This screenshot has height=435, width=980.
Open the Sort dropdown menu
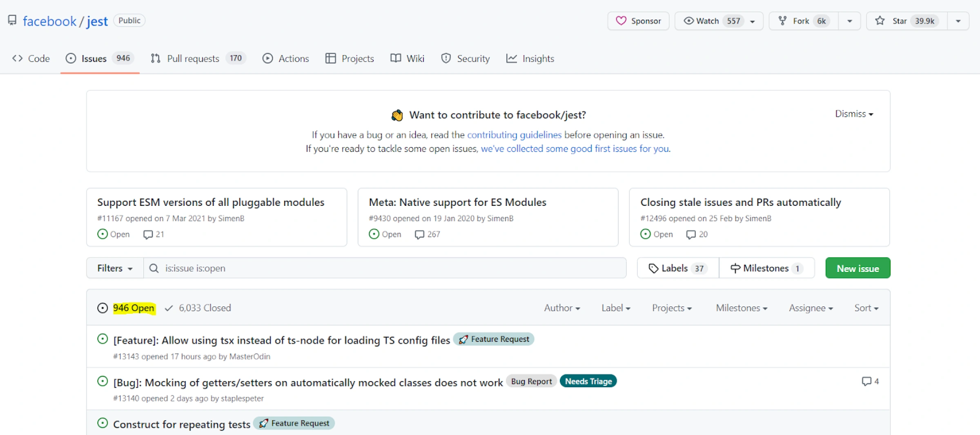[x=866, y=308]
